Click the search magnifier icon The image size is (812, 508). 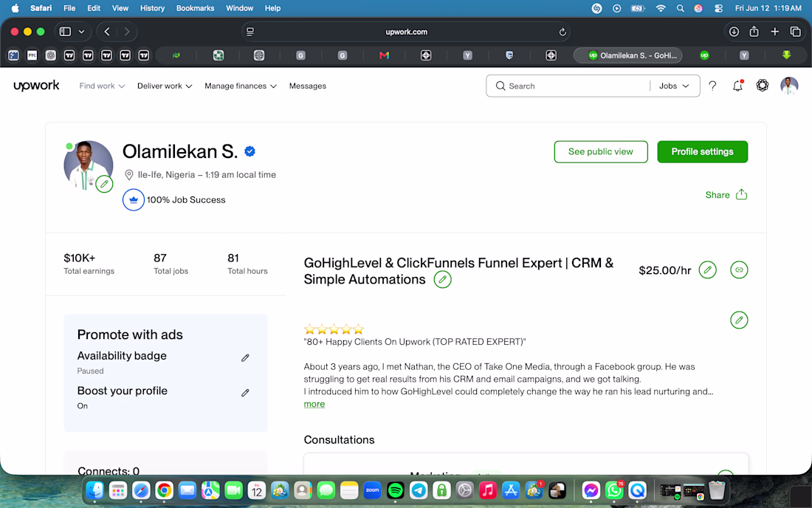click(x=500, y=86)
